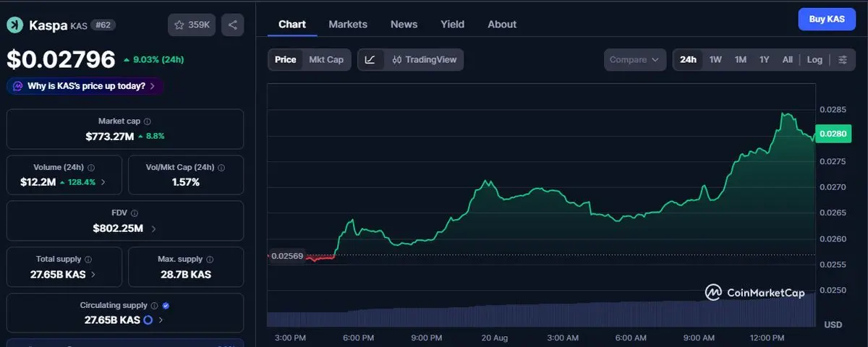Click the 1.57% Vol/Mkt Cap value
868x347 pixels.
coord(186,182)
